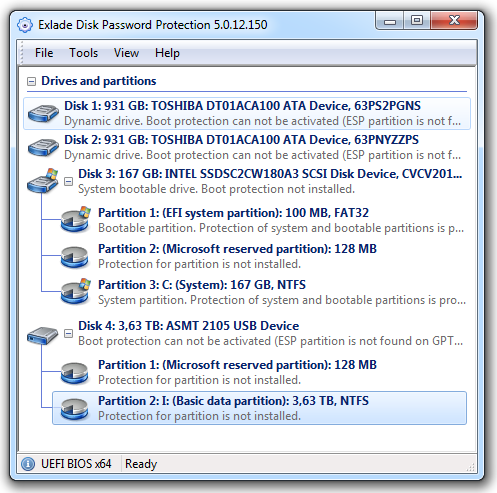This screenshot has width=497, height=493.
Task: Click Disk 1 'Dynamic drive' description text
Action: click(x=263, y=121)
